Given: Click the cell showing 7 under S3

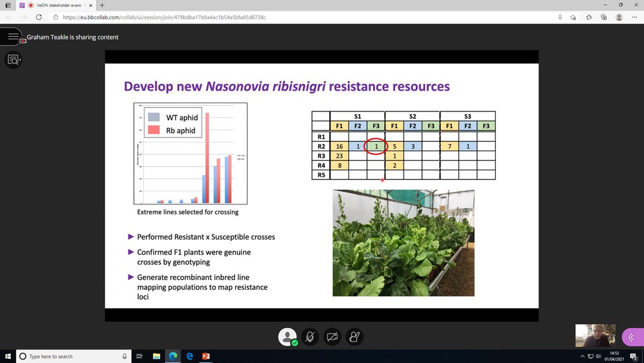Looking at the screenshot, I should tap(449, 146).
